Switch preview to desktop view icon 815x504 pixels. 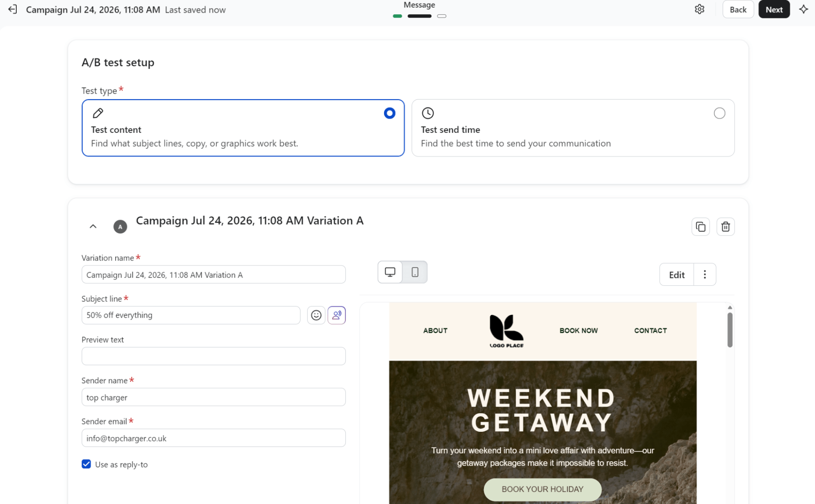click(390, 272)
